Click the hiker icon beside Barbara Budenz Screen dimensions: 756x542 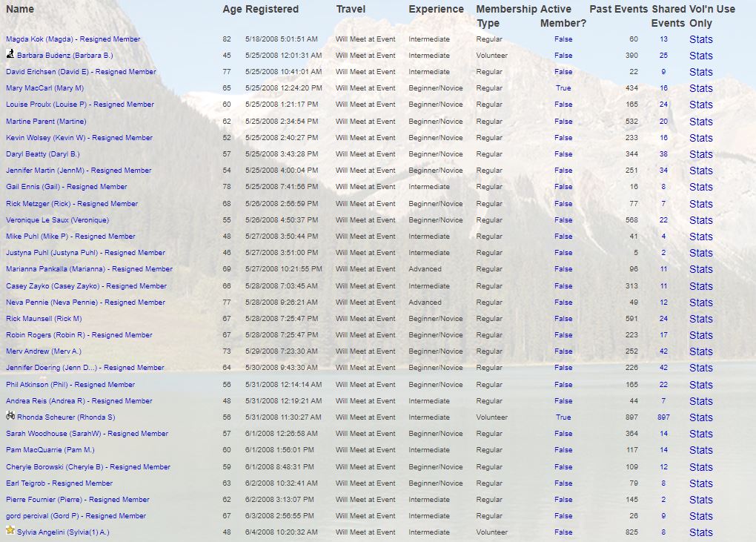pyautogui.click(x=10, y=54)
